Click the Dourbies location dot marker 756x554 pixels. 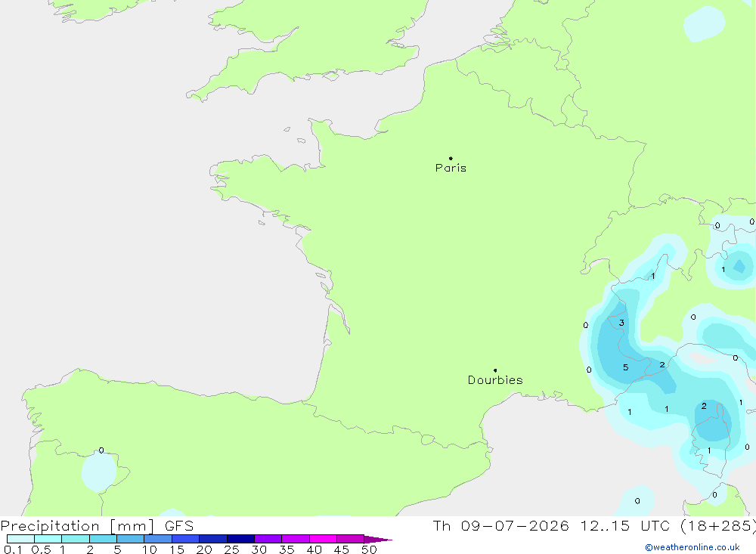[x=495, y=370]
